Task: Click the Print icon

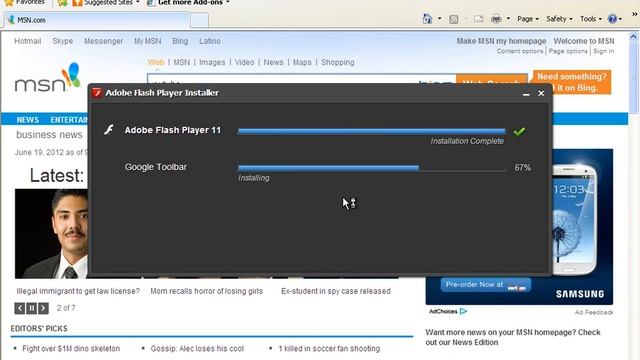Action: (496, 19)
